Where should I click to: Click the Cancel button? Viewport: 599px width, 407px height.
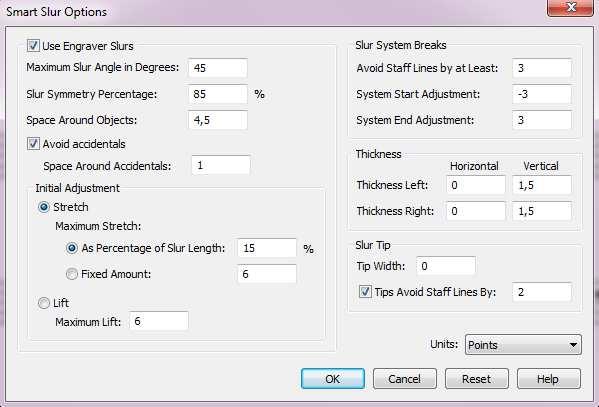[405, 379]
